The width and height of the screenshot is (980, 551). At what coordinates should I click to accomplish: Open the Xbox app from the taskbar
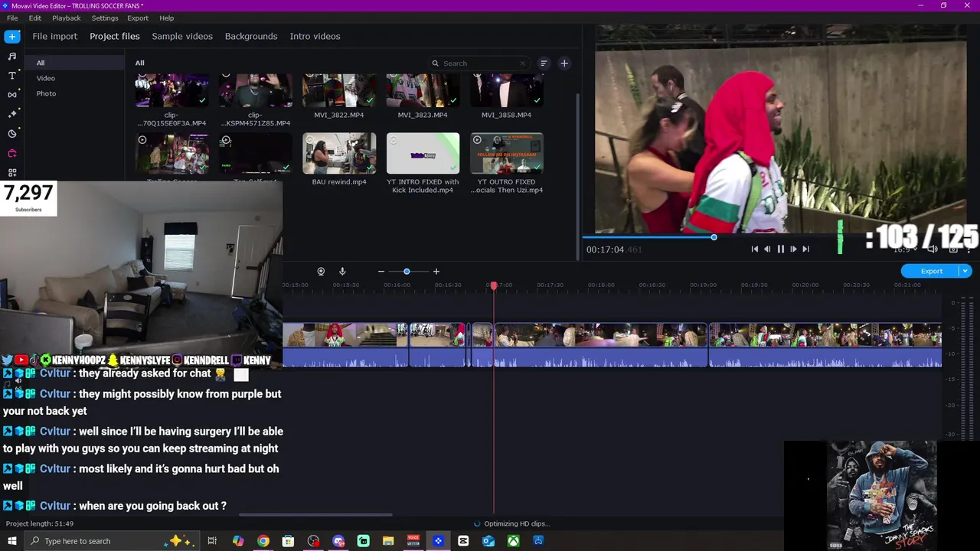click(514, 541)
